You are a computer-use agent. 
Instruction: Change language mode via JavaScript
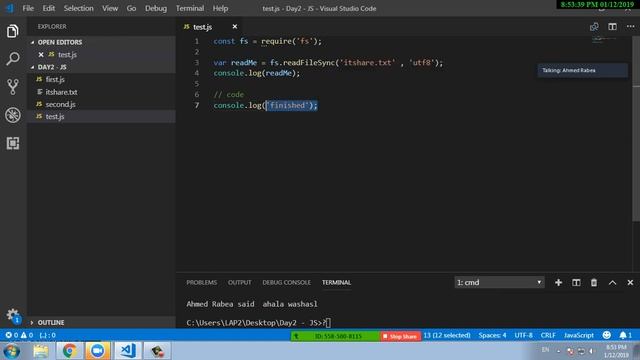[579, 335]
